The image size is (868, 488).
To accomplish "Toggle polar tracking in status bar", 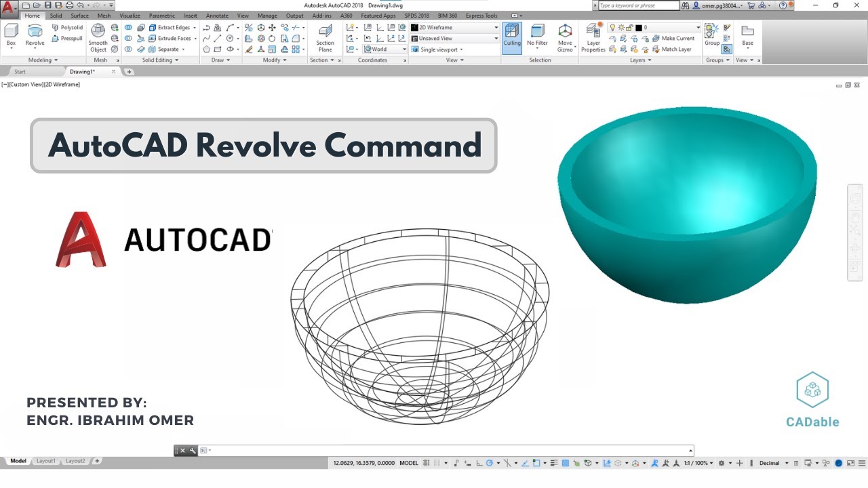I will 489,463.
